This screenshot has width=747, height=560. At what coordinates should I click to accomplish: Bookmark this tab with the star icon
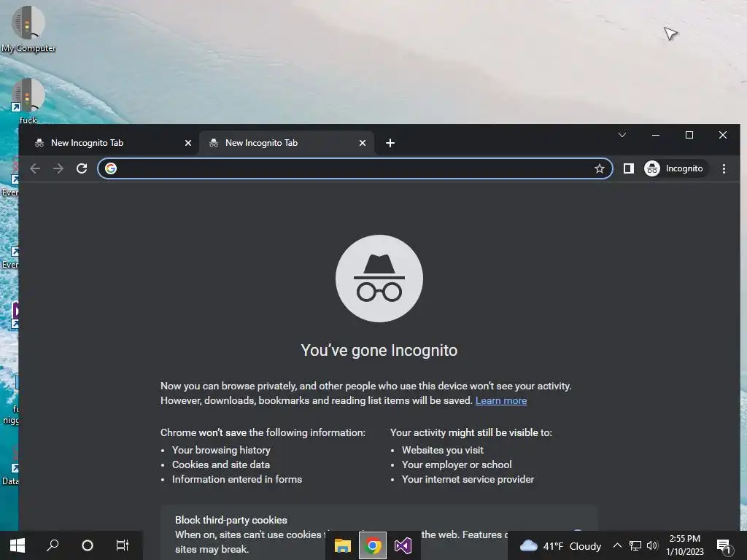600,168
